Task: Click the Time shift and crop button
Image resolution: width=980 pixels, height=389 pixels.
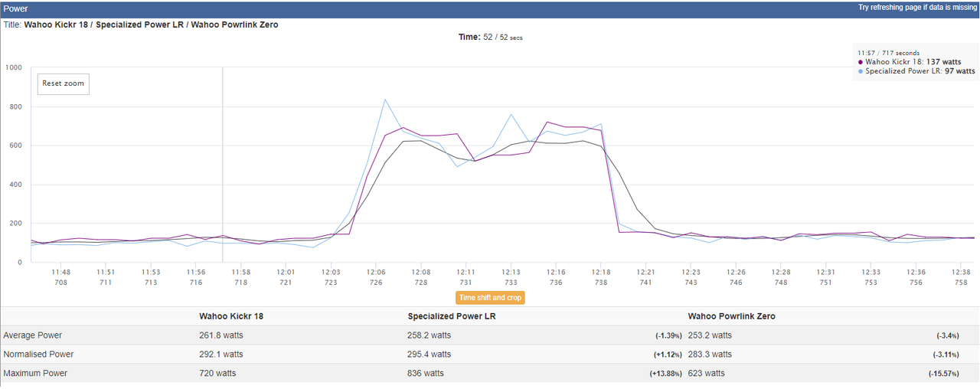Action: tap(490, 298)
